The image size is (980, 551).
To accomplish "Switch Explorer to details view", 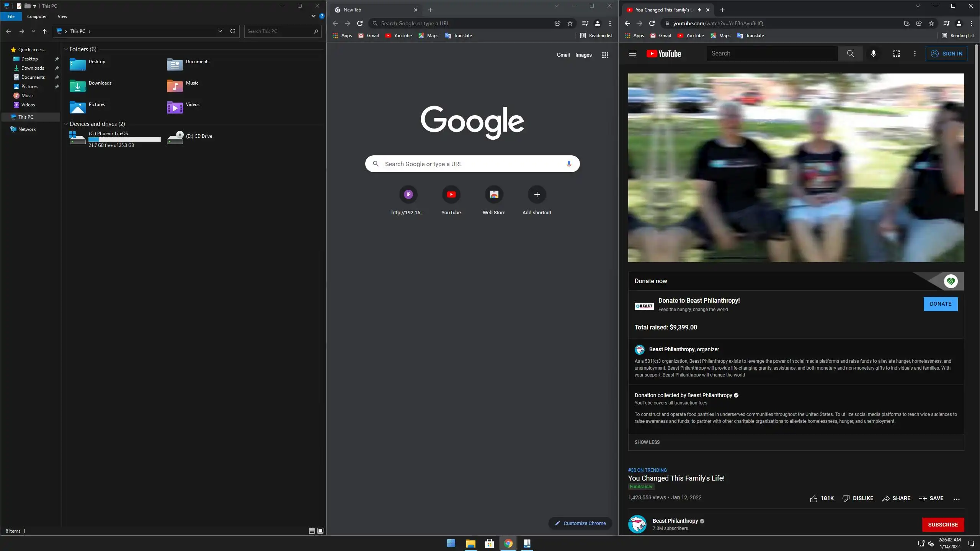I will [x=312, y=531].
